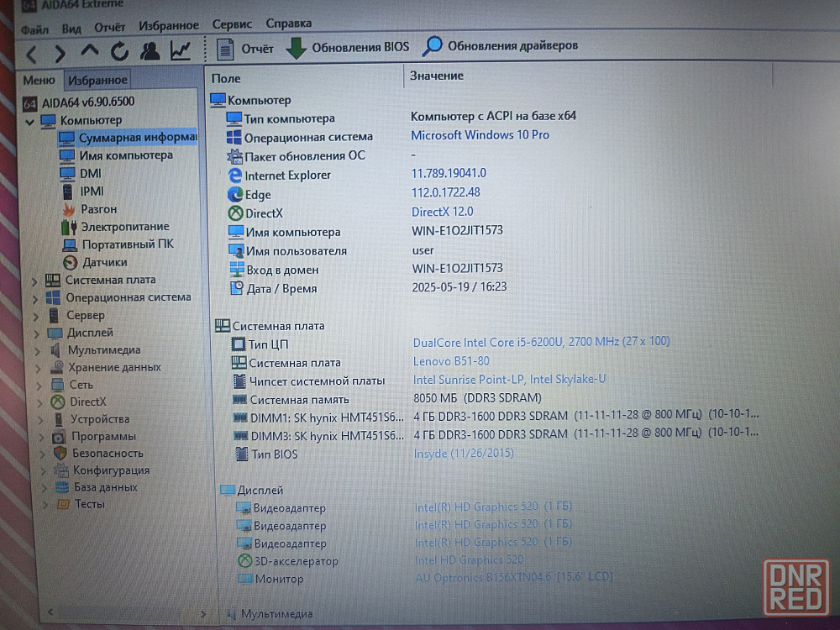Click the Системная плата tree icon in sidebar

pos(52,281)
